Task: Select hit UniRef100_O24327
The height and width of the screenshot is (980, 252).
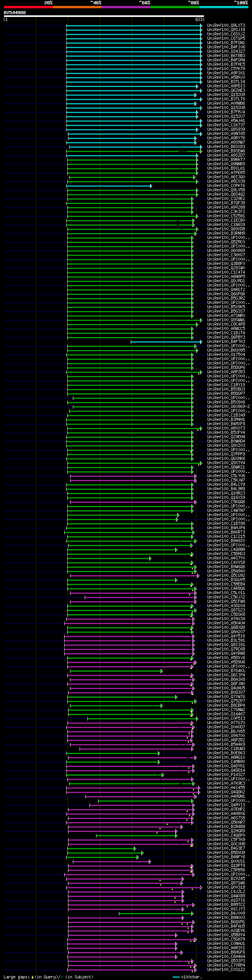Action: click(x=226, y=52)
